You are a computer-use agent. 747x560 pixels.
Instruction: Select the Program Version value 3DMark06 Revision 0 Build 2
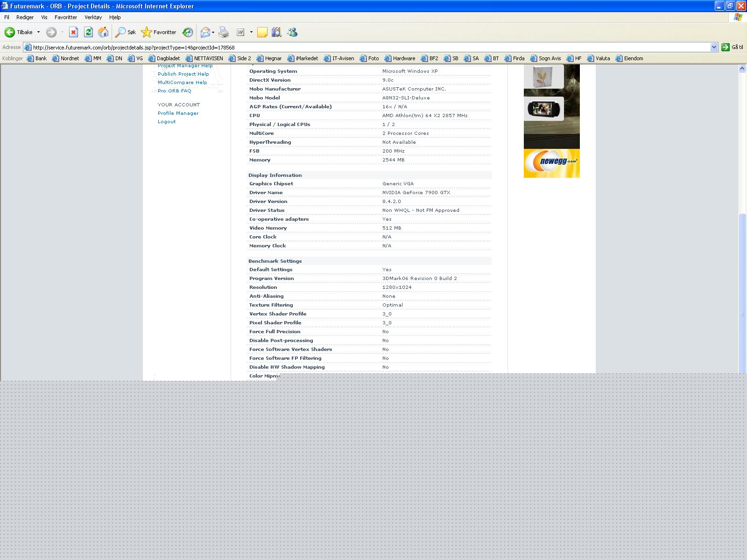click(x=419, y=279)
